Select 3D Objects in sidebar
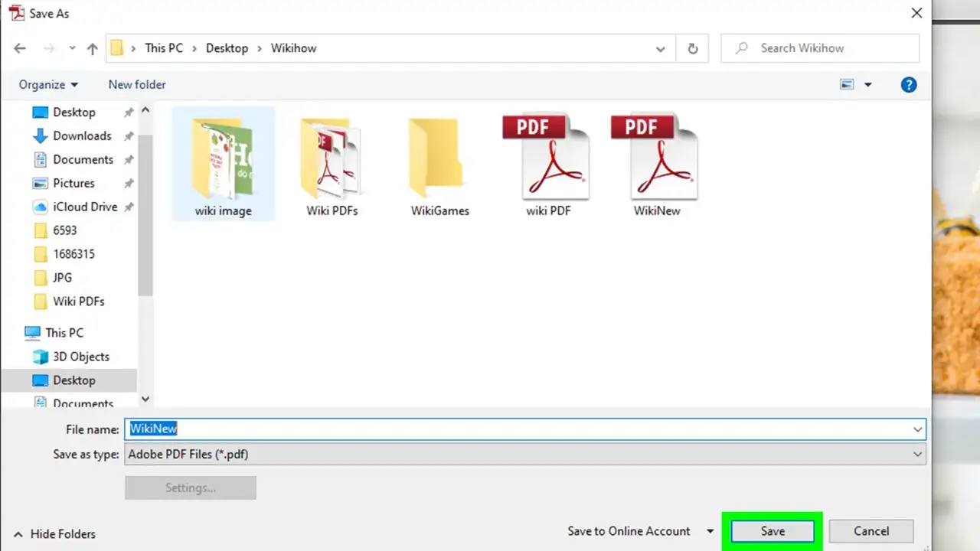Image resolution: width=980 pixels, height=551 pixels. [x=80, y=357]
